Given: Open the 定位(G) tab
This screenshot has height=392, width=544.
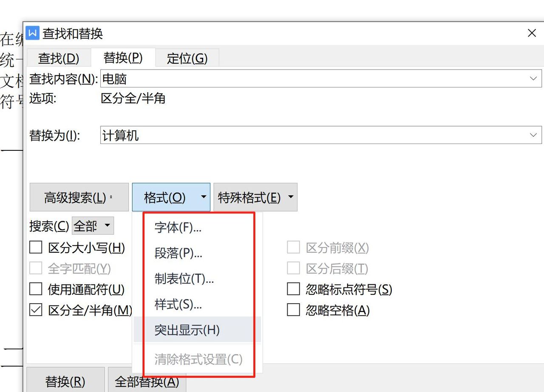Looking at the screenshot, I should point(187,58).
